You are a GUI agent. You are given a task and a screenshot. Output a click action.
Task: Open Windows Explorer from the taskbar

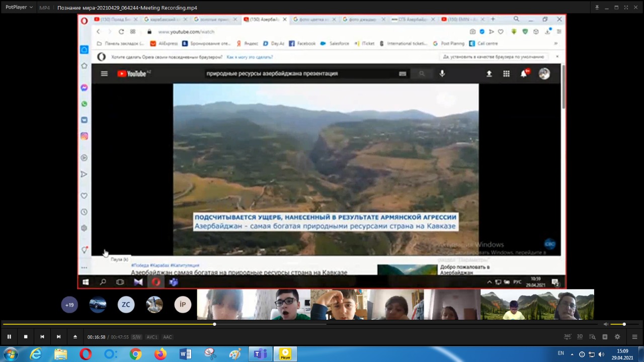pyautogui.click(x=60, y=354)
